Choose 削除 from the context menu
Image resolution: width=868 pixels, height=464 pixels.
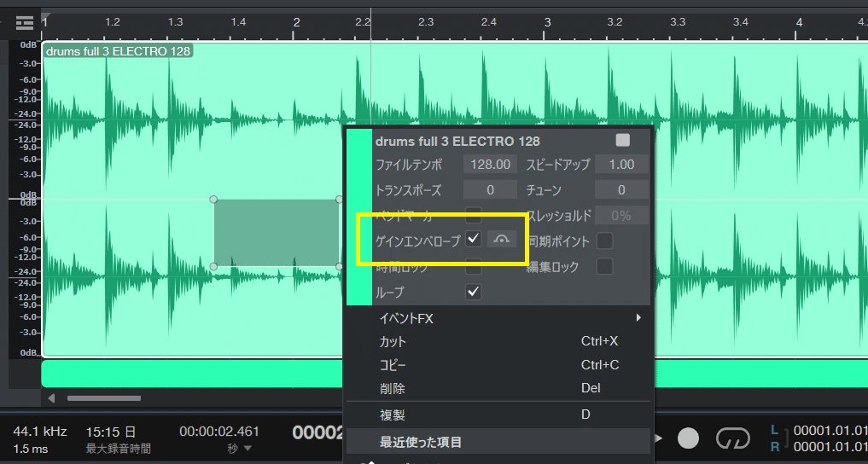(498, 389)
